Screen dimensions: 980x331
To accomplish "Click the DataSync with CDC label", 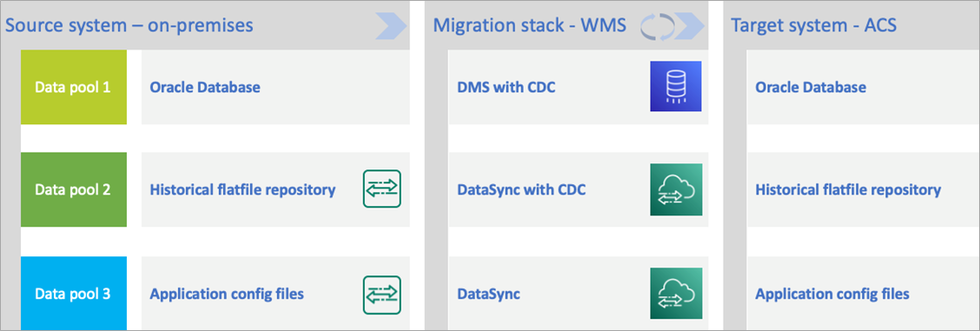I will point(521,189).
